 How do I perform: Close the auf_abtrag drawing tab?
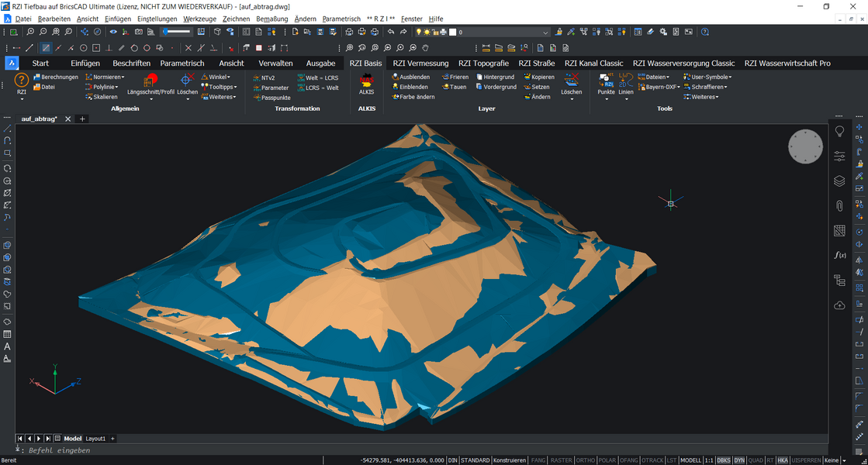pos(68,119)
